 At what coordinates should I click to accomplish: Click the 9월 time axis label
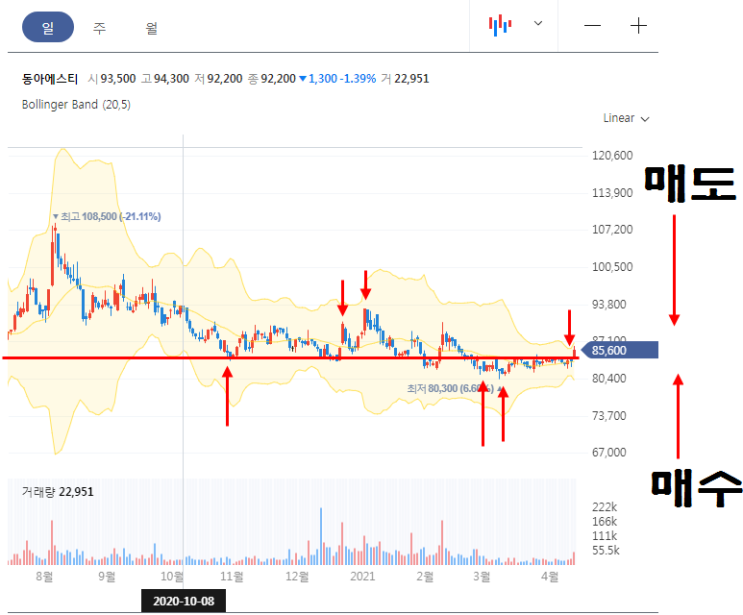pos(107,576)
